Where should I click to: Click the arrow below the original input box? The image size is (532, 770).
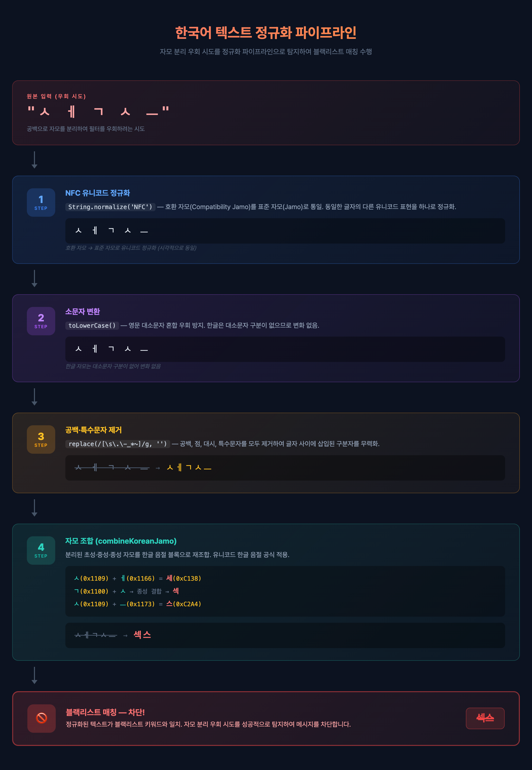click(x=34, y=160)
